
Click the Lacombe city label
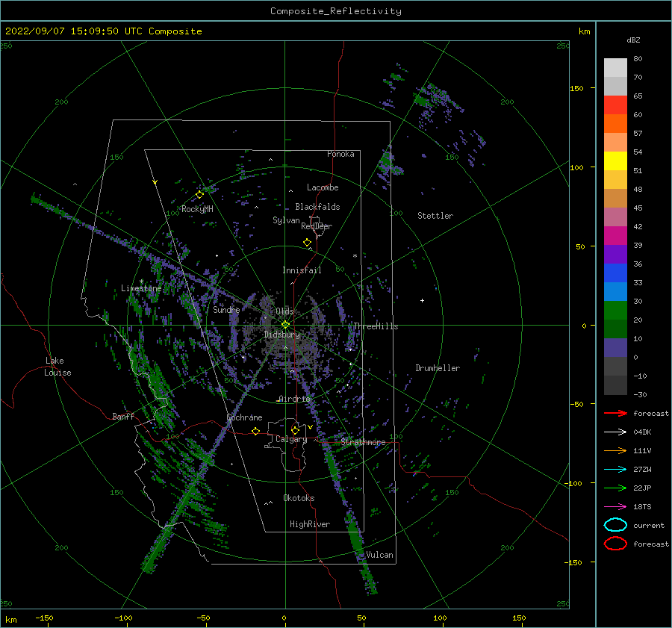point(323,187)
